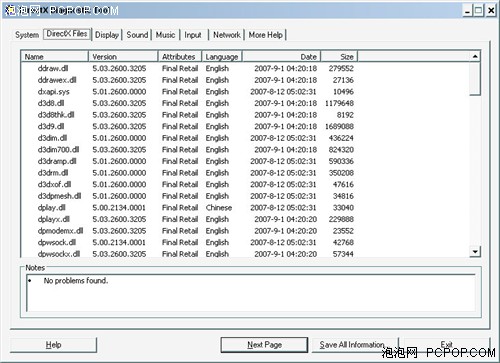The height and width of the screenshot is (363, 500).
Task: Click the file list scrollbar thumb
Action: (475, 79)
